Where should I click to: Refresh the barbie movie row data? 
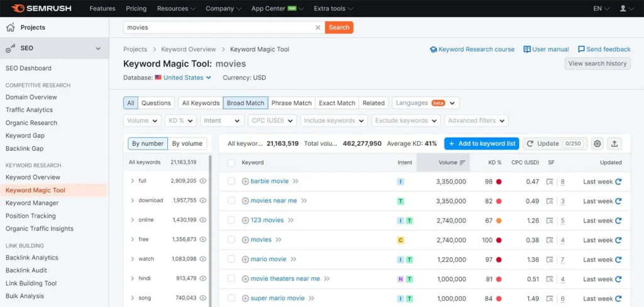click(x=618, y=182)
